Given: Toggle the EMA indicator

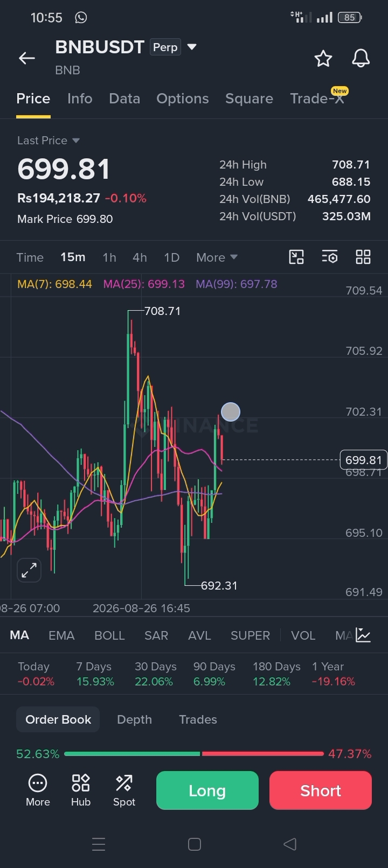Looking at the screenshot, I should [x=61, y=635].
